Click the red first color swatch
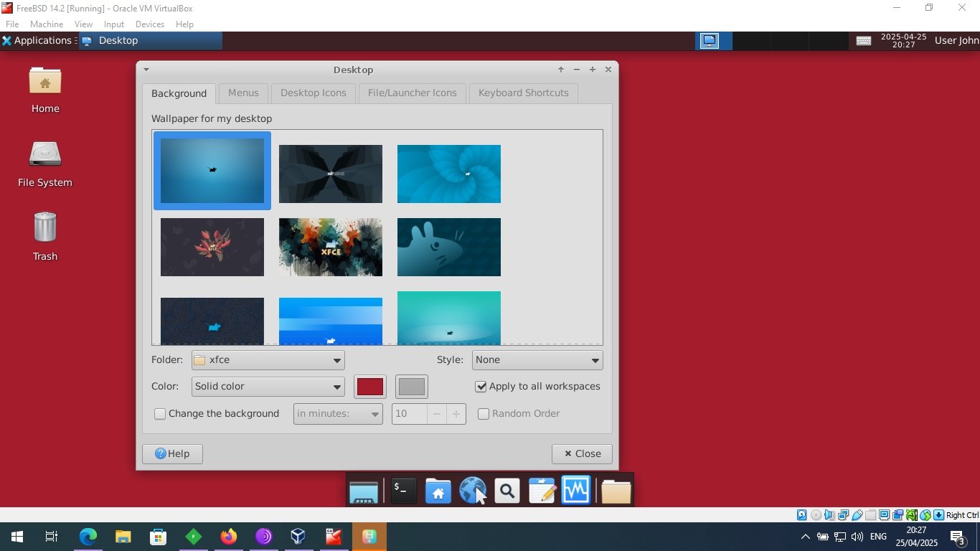 point(370,387)
